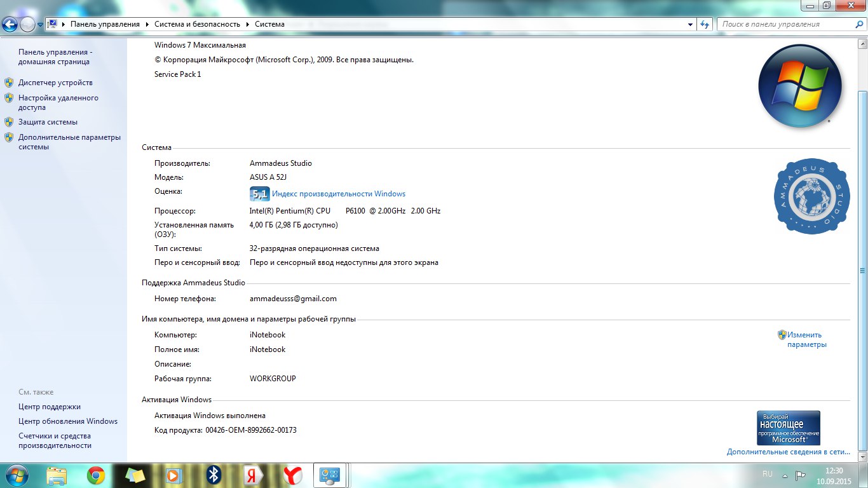Screen dimensions: 868x488
Task: Expand arrow before 'Система' breadcrumb
Action: (248, 24)
